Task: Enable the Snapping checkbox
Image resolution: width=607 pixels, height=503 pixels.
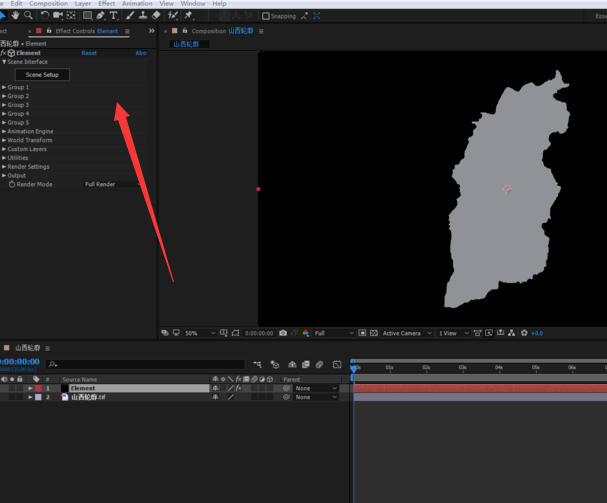Action: (266, 16)
